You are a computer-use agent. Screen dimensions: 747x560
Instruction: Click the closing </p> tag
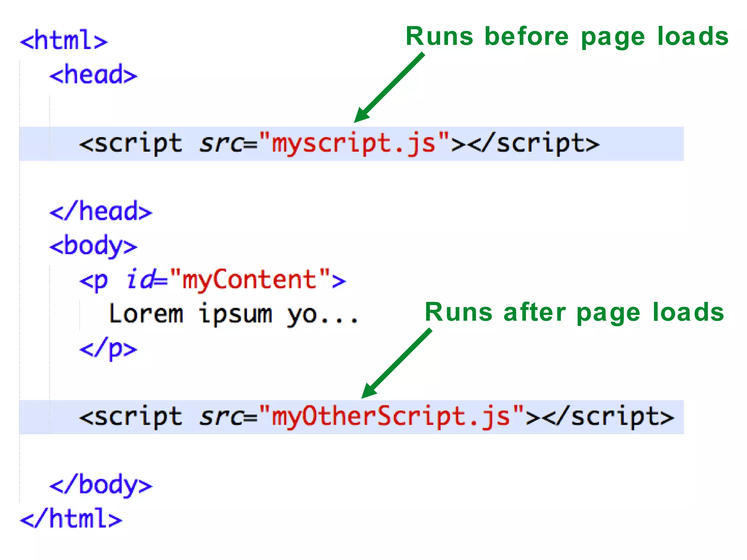108,349
